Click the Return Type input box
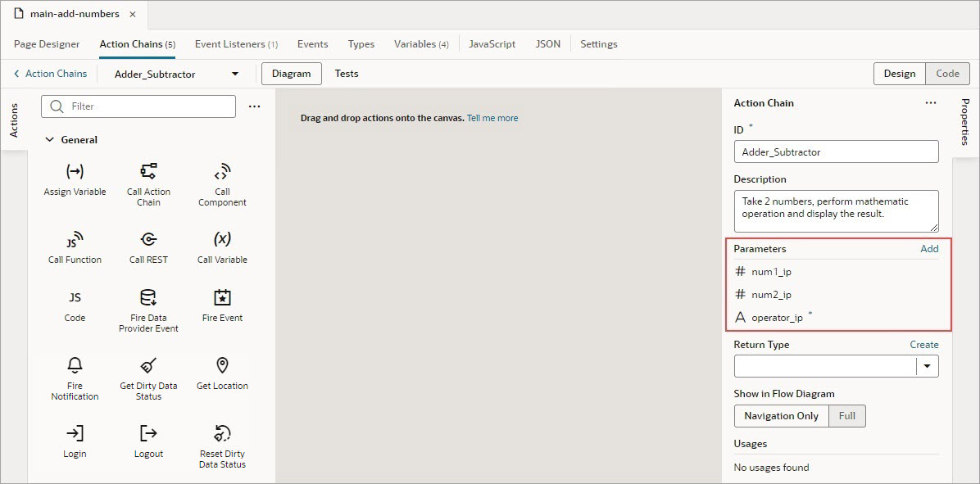Screen dimensions: 980x484 tap(825, 367)
